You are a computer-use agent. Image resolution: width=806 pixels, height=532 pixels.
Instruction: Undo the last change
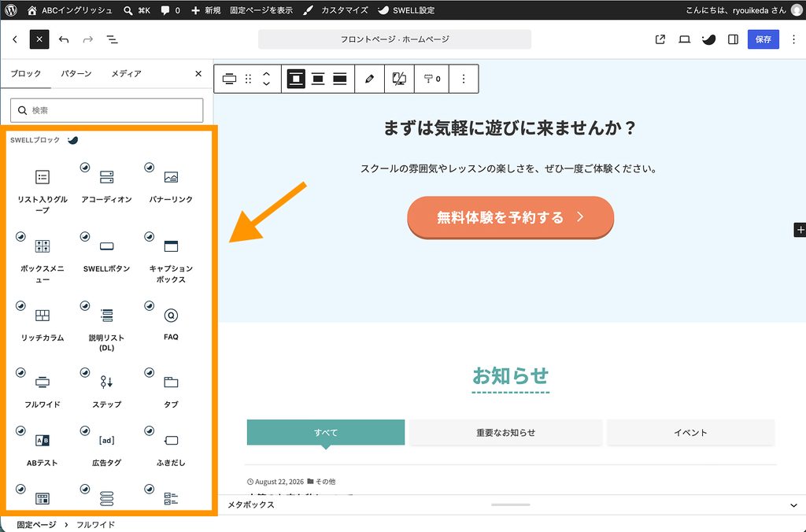pyautogui.click(x=64, y=39)
